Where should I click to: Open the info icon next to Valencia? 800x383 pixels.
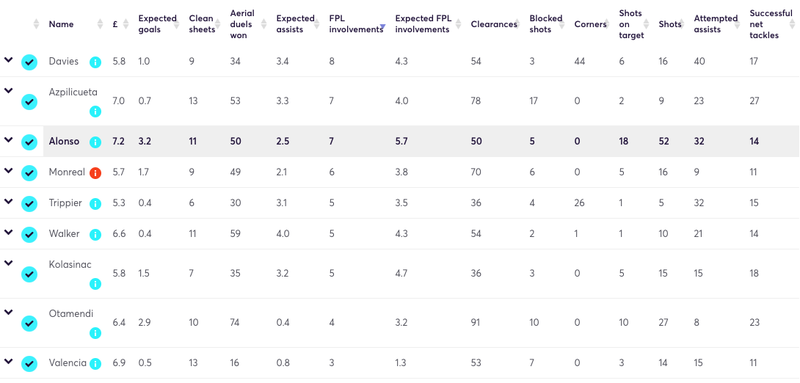(95, 364)
